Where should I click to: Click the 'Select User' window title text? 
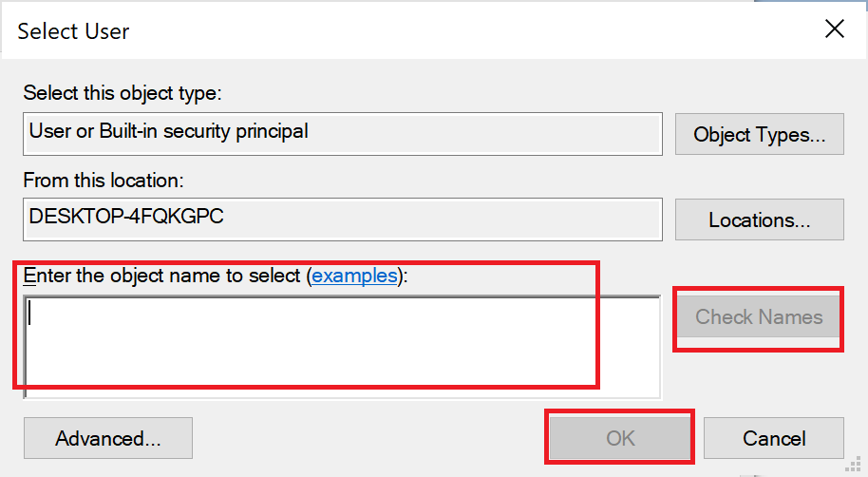coord(73,30)
